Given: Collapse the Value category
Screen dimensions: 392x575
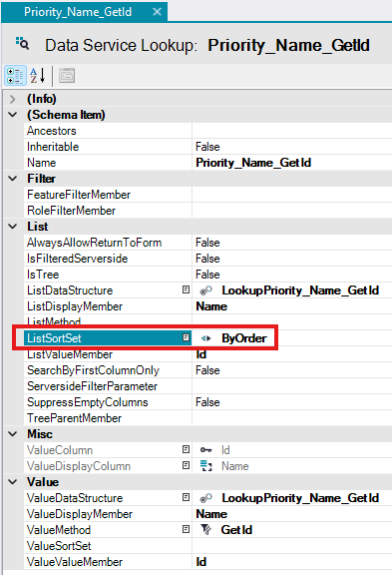Looking at the screenshot, I should coord(12,482).
